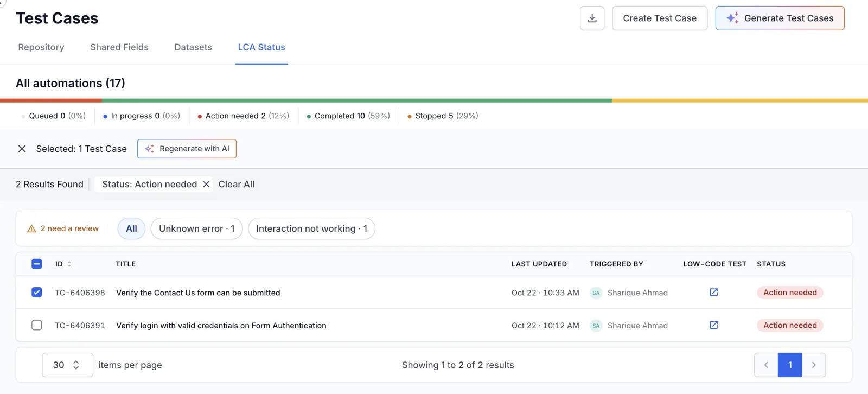Uncheck the TC-6406398 row checkbox
Screen dimensions: 868x394
[x=37, y=293]
